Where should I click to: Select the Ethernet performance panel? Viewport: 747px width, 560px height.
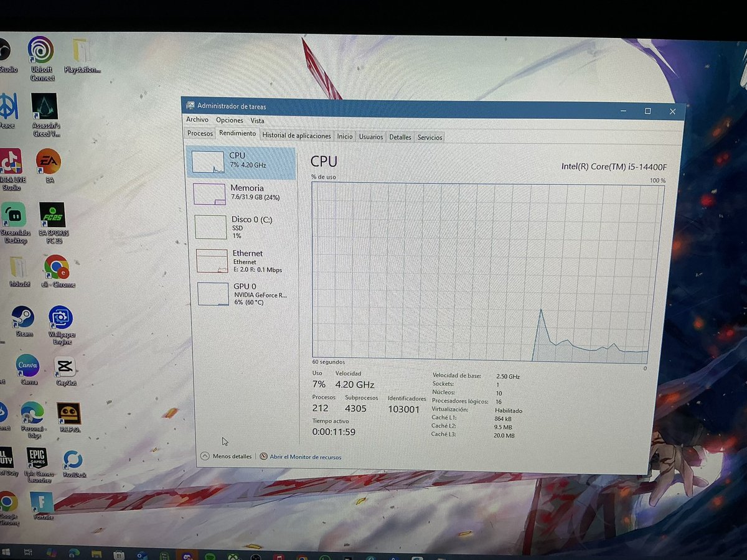[245, 261]
